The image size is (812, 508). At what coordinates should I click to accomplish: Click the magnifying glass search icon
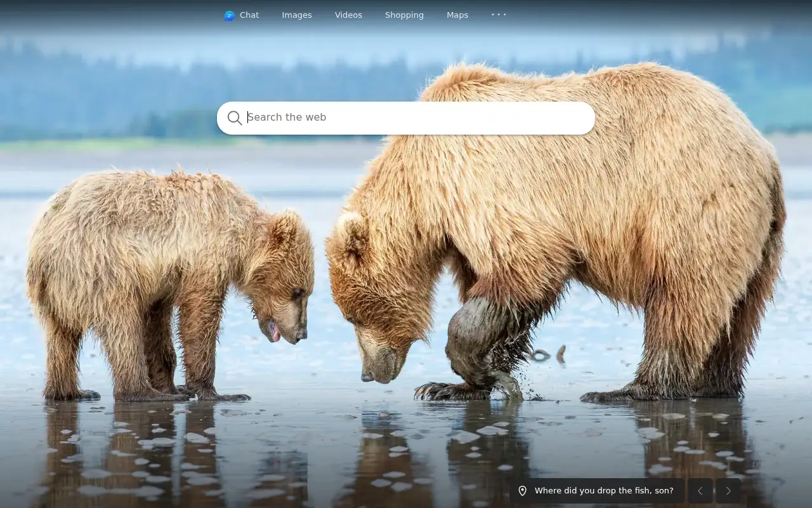tap(235, 117)
